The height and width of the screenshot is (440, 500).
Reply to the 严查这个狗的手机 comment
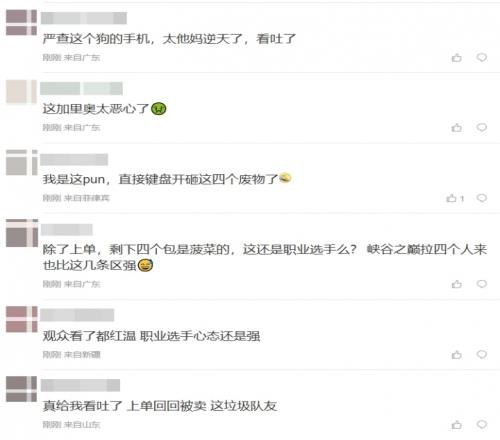pos(482,57)
